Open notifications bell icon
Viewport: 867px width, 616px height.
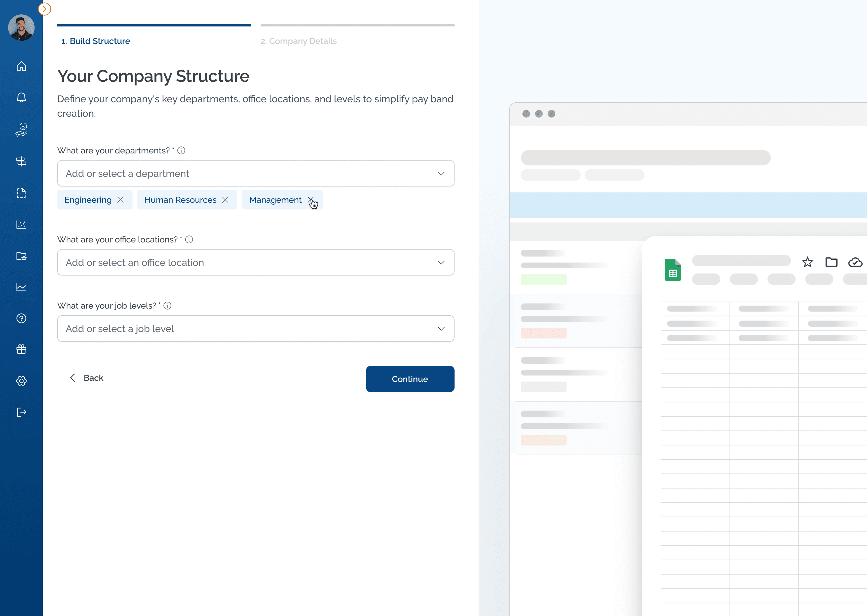pyautogui.click(x=21, y=97)
